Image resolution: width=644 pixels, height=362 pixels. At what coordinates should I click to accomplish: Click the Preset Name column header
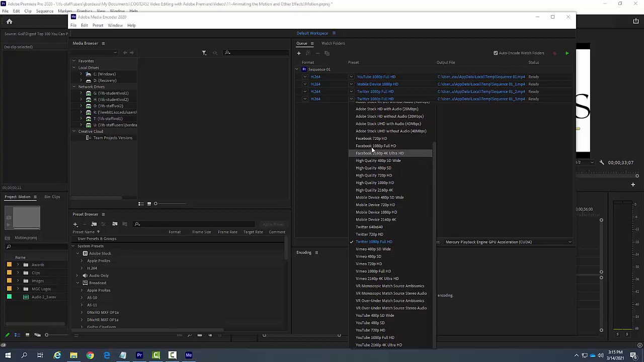click(x=84, y=232)
